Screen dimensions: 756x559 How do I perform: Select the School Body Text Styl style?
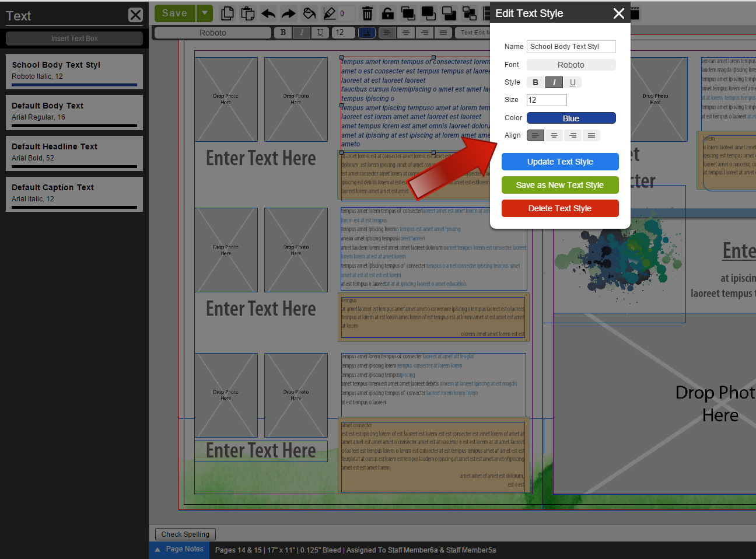coord(74,72)
